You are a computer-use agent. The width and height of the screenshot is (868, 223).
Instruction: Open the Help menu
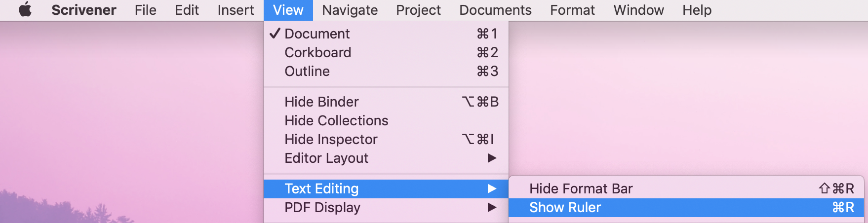[x=697, y=10]
